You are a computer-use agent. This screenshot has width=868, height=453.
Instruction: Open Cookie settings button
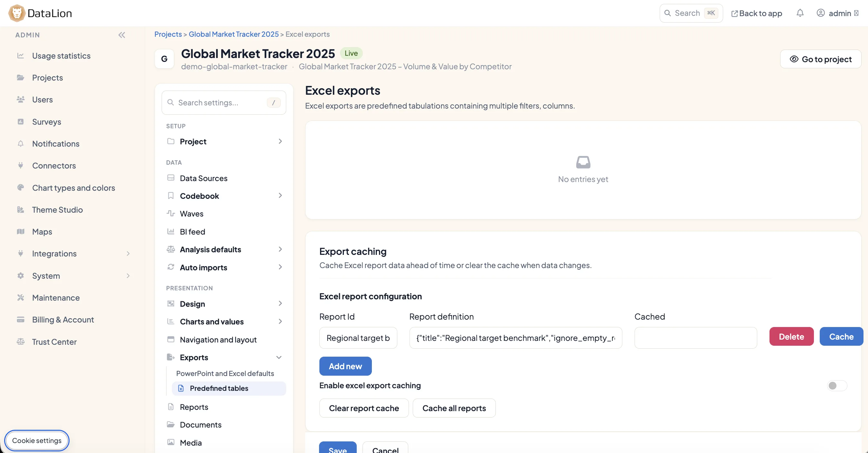37,440
